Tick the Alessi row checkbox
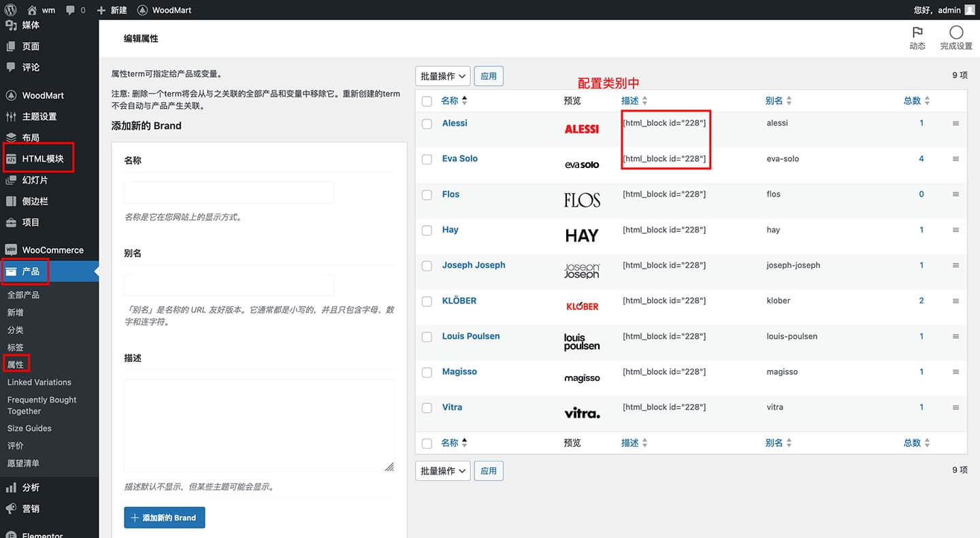 point(427,124)
